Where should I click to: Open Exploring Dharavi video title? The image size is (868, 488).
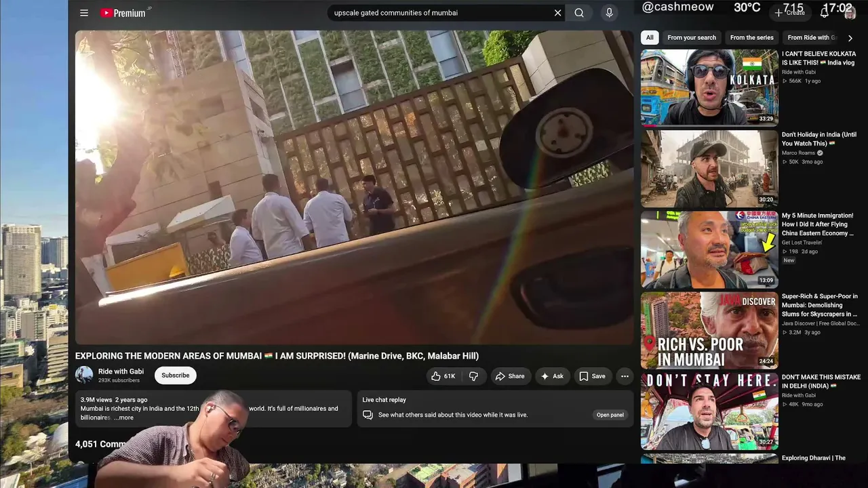814,458
